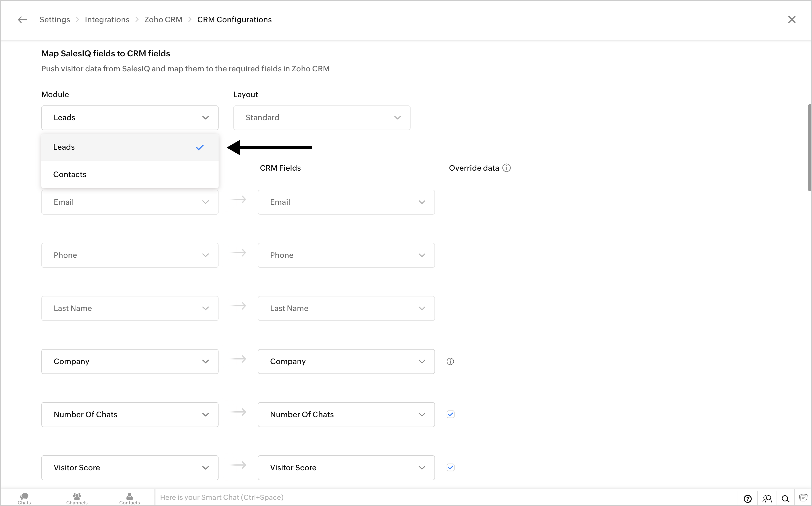Open the SalesIQ Visitor Score dropdown
Image resolution: width=812 pixels, height=506 pixels.
coord(130,468)
